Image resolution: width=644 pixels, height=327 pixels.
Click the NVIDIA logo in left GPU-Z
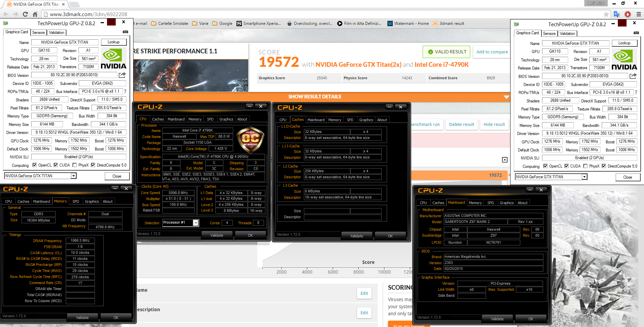pos(114,59)
